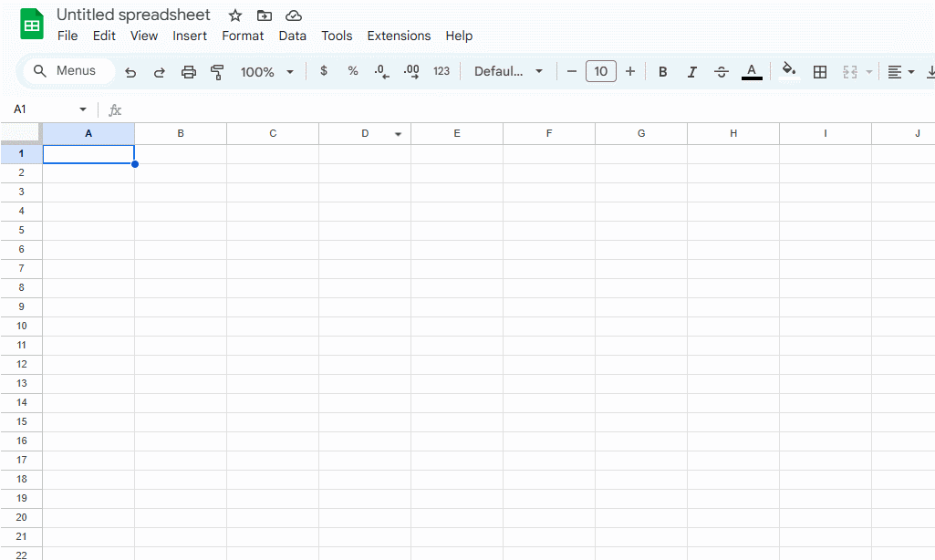Open the Insert menu
Screen dimensions: 935x560
pos(190,36)
